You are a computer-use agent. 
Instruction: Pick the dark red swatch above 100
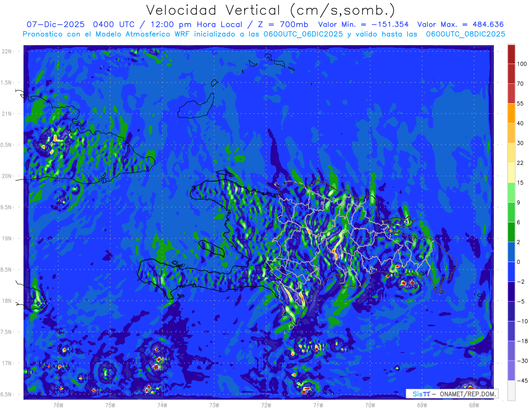[511, 54]
